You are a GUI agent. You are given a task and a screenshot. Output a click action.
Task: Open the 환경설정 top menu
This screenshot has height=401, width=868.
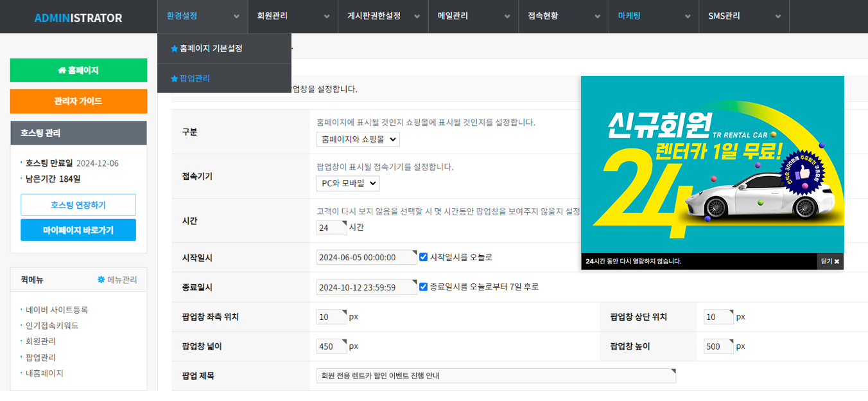coord(202,16)
